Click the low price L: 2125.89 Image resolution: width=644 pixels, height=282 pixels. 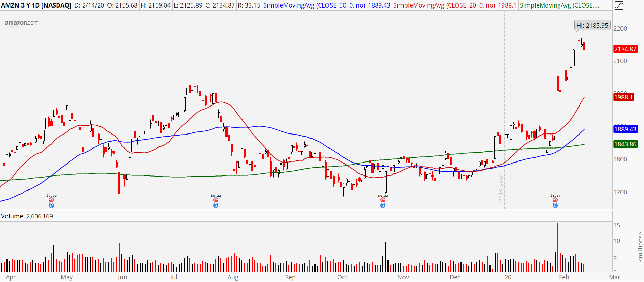tap(188, 5)
